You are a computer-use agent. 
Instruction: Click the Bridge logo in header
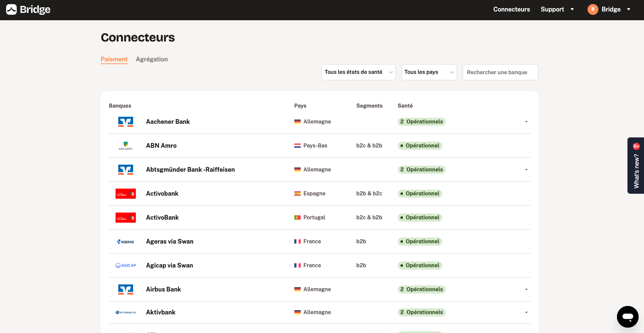pos(28,9)
